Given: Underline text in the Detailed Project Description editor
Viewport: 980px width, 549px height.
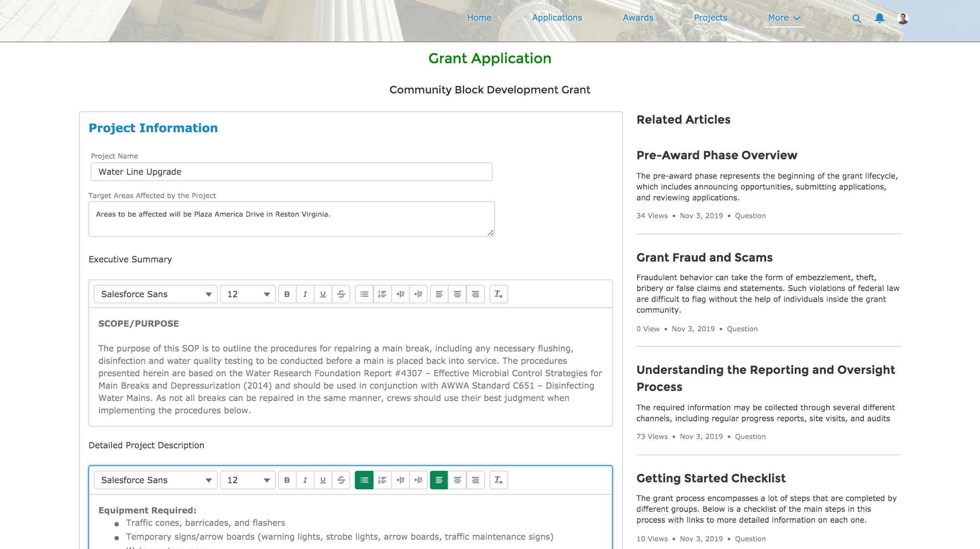Looking at the screenshot, I should pos(323,480).
